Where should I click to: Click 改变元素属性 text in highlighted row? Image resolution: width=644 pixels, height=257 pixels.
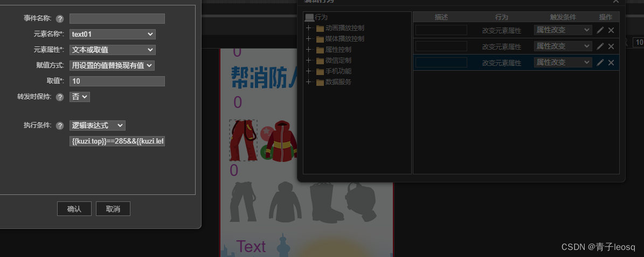coord(502,63)
